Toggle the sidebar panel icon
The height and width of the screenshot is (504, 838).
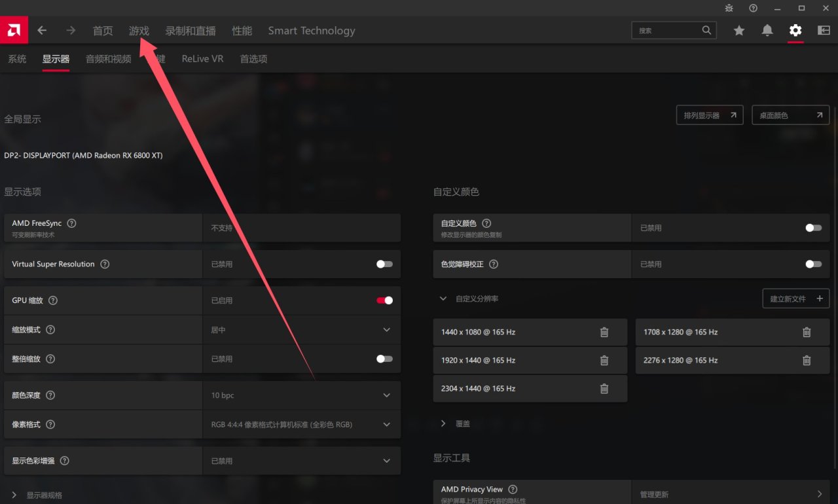click(x=824, y=30)
